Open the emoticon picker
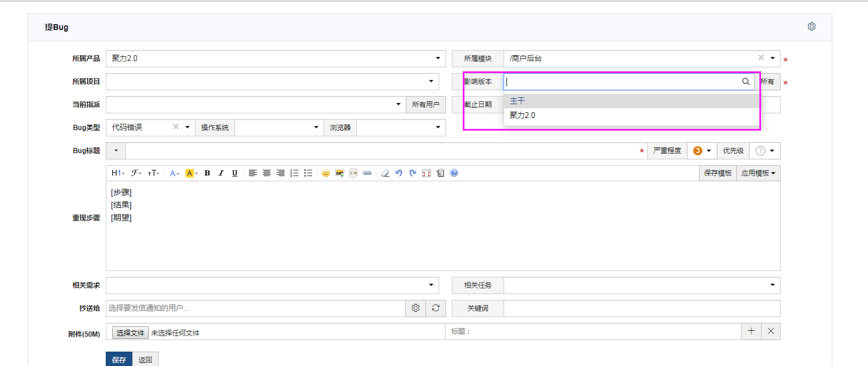Viewport: 868px width, 366px height. pyautogui.click(x=326, y=173)
